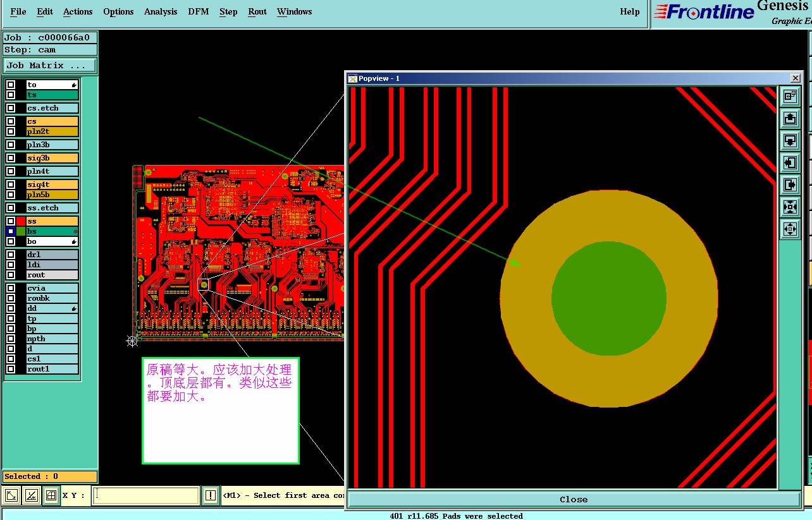The width and height of the screenshot is (812, 520).
Task: Click the red color swatch of layer ss
Action: click(x=21, y=221)
